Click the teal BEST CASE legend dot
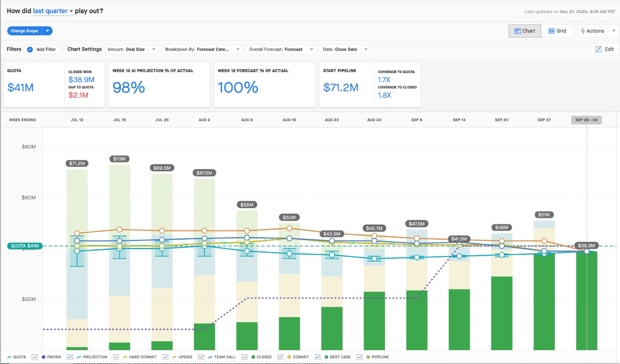The image size is (620, 364). [326, 357]
